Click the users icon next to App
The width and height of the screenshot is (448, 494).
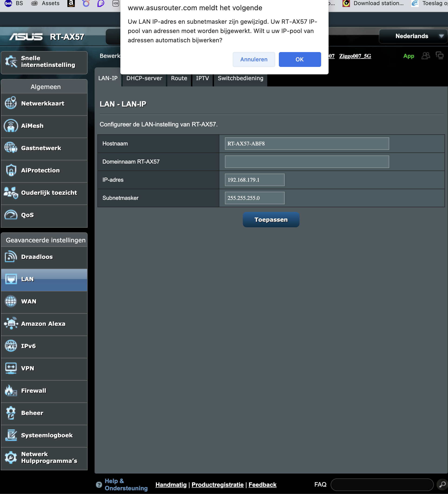click(x=425, y=56)
